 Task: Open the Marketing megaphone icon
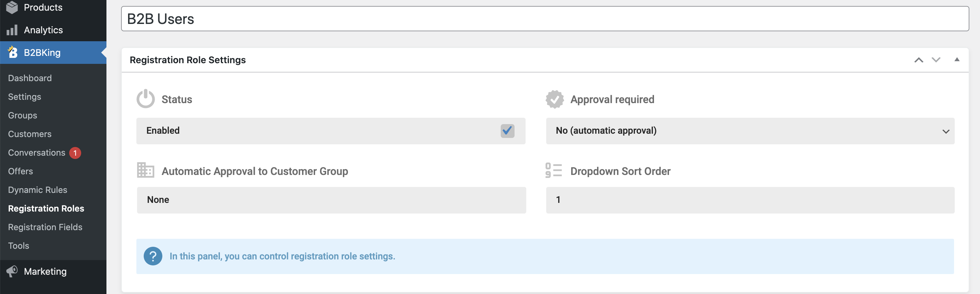12,271
